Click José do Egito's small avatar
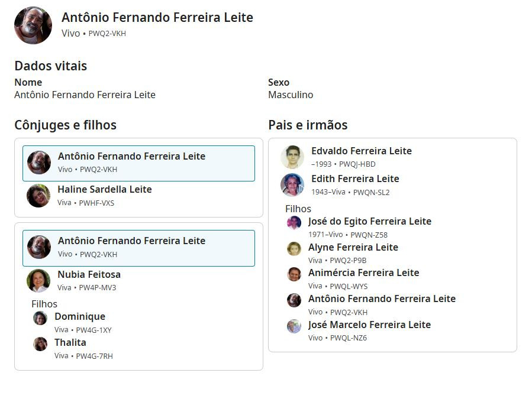 (294, 223)
